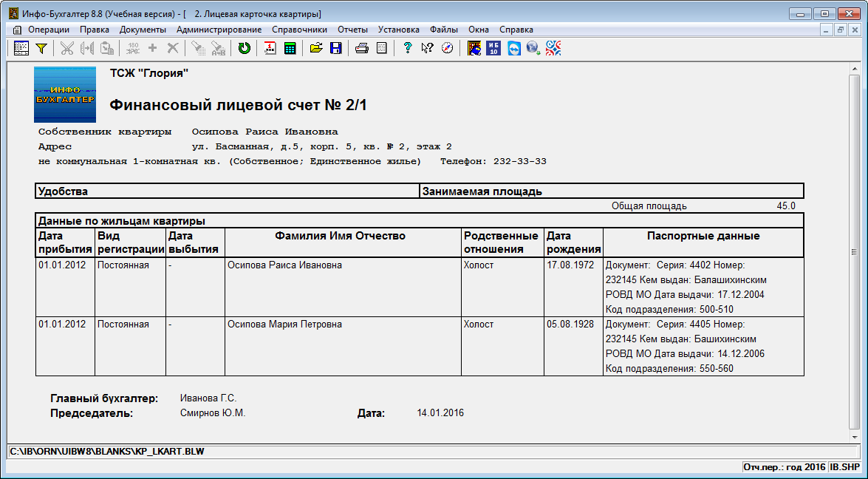Launch the green calculator icon
This screenshot has width=868, height=479.
tap(290, 48)
